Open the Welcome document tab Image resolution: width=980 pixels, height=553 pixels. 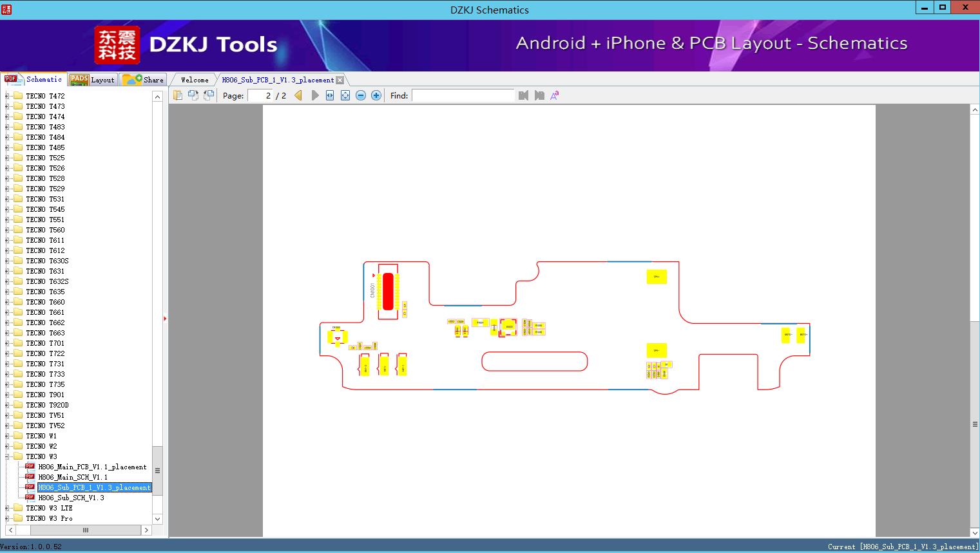pos(195,80)
